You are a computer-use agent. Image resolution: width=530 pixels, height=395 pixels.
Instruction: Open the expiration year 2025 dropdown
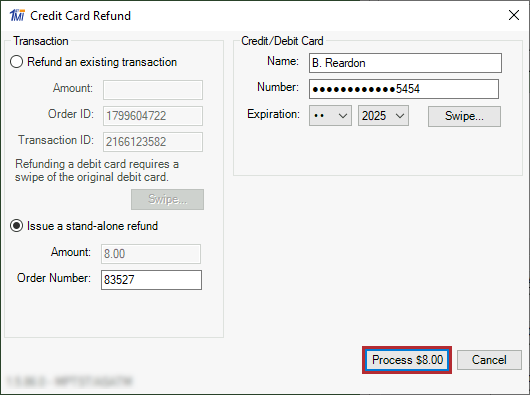[x=383, y=116]
